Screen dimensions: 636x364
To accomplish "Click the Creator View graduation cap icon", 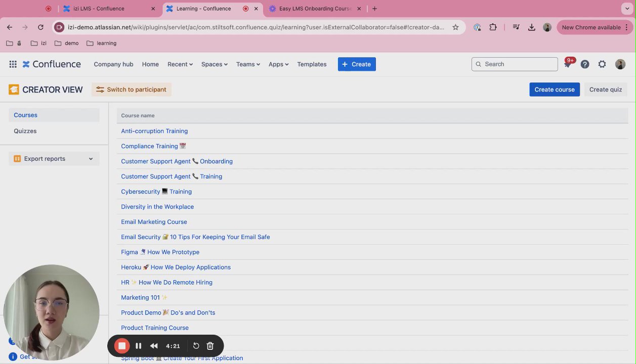I will point(14,89).
